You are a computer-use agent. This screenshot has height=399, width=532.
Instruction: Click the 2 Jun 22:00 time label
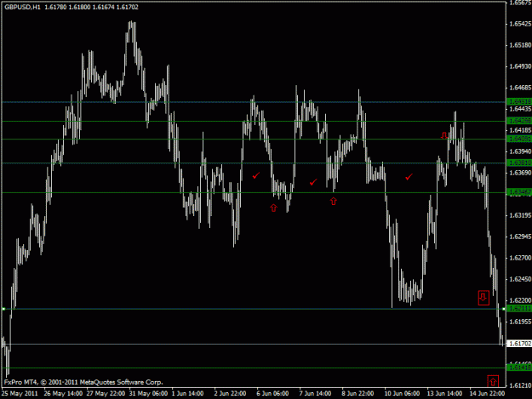click(x=230, y=394)
